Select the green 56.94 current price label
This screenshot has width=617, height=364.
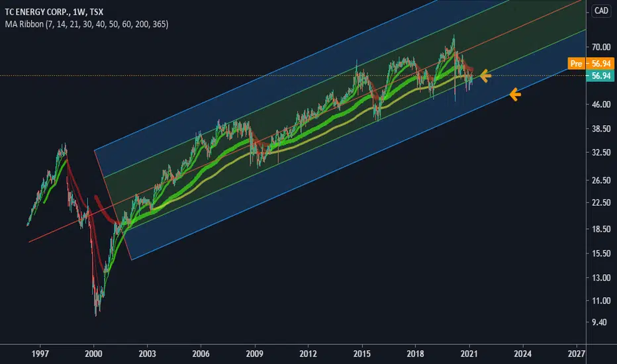[x=600, y=75]
